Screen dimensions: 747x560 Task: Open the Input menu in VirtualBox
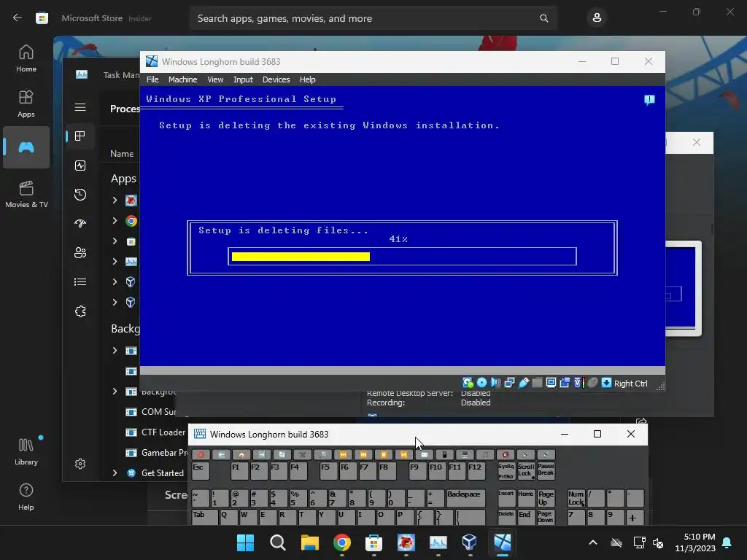click(x=243, y=79)
